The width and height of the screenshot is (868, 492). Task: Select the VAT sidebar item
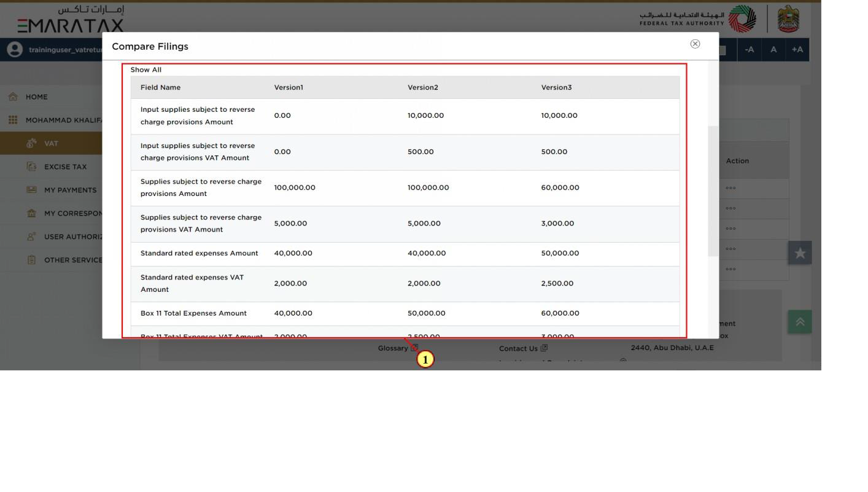[51, 143]
